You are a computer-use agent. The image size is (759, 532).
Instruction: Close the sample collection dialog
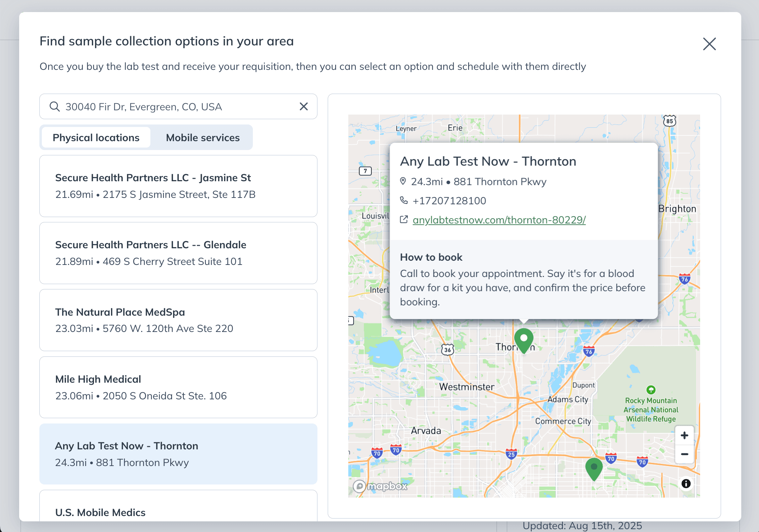pyautogui.click(x=709, y=44)
